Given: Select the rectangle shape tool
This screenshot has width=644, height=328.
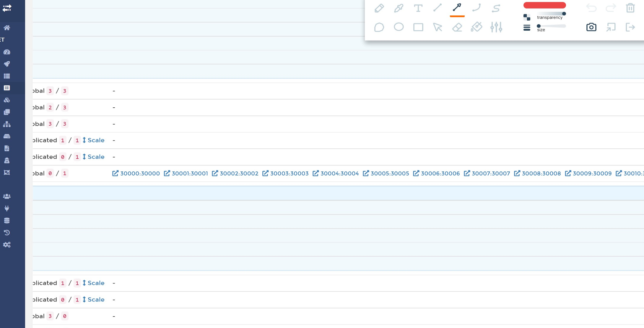Looking at the screenshot, I should point(418,27).
